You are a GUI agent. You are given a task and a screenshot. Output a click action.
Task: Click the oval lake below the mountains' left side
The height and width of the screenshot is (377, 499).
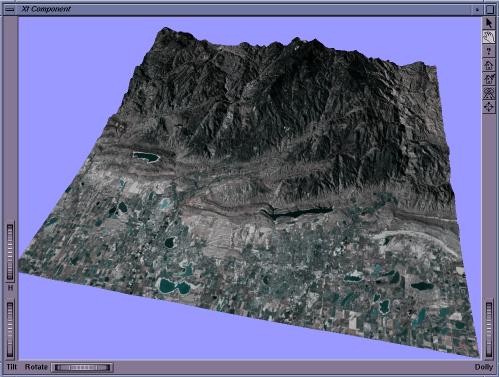pos(146,157)
